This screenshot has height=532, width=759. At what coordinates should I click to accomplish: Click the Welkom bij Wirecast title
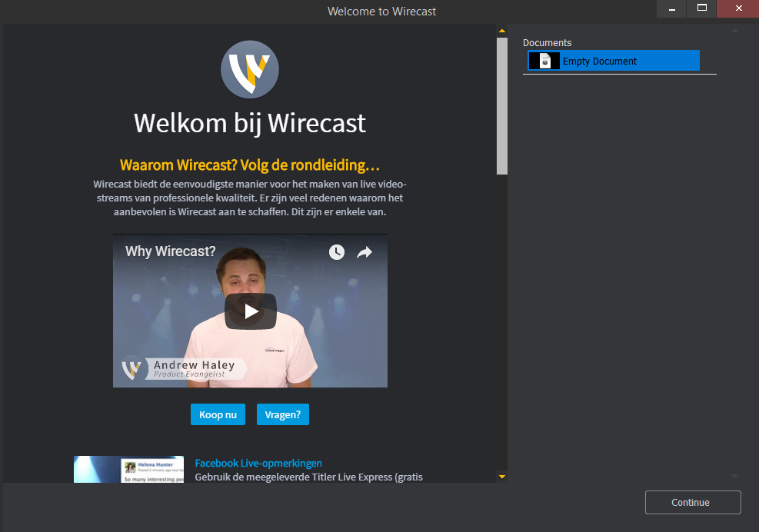tap(250, 123)
